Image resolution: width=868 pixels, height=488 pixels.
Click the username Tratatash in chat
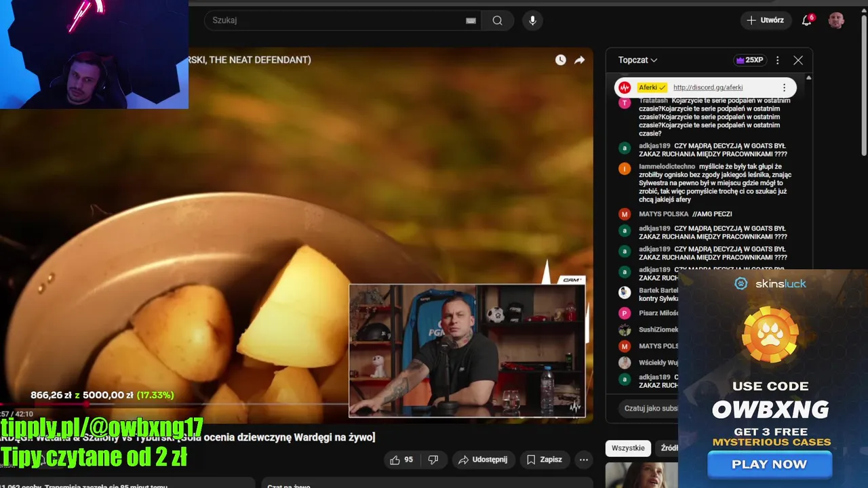click(653, 100)
